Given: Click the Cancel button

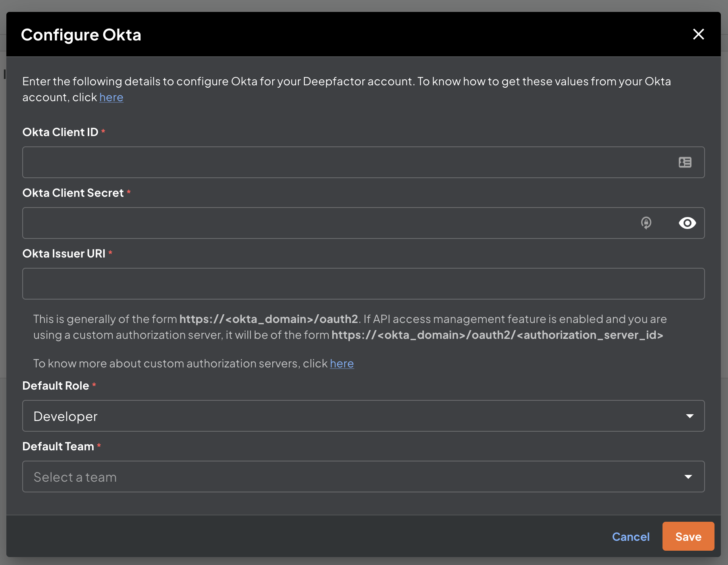Looking at the screenshot, I should click(631, 536).
